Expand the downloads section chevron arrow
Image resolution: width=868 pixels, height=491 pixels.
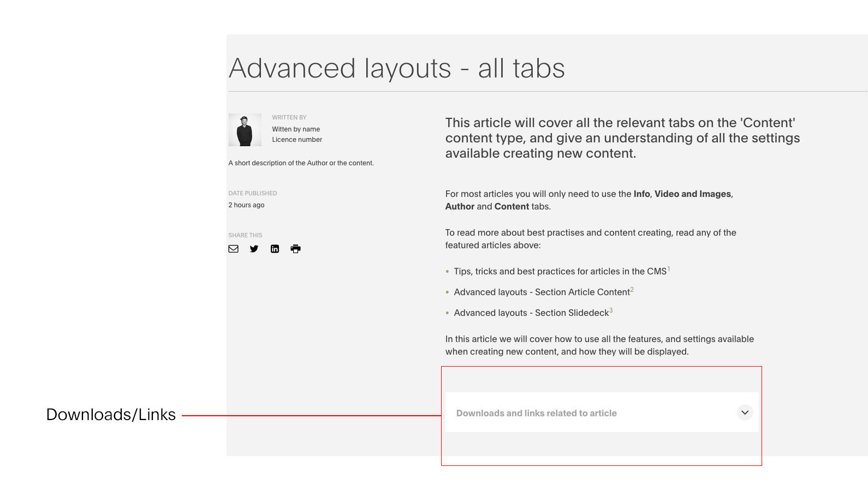[745, 412]
